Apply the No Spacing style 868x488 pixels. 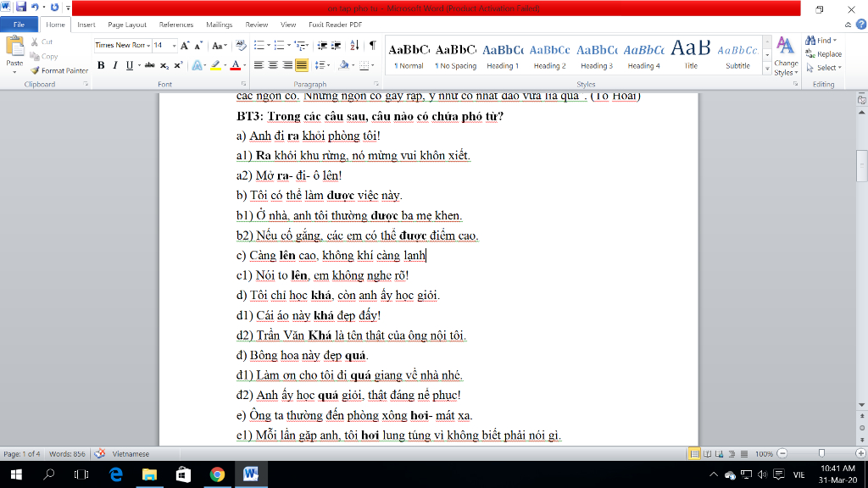455,56
